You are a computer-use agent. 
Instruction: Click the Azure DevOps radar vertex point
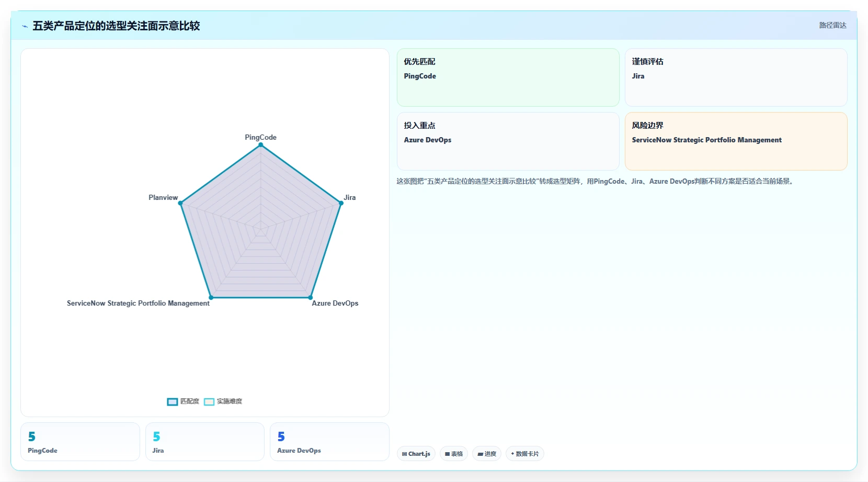(x=310, y=298)
